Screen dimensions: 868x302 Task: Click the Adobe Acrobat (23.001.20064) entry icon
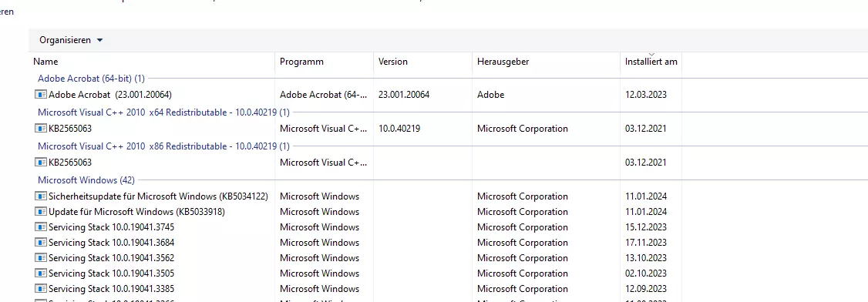tap(40, 95)
